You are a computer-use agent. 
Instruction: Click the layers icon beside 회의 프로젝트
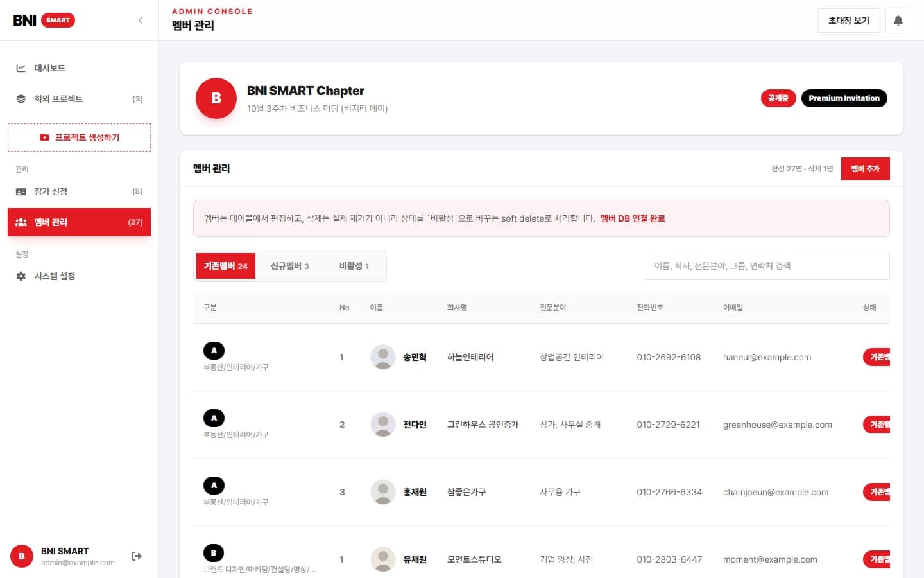(21, 99)
